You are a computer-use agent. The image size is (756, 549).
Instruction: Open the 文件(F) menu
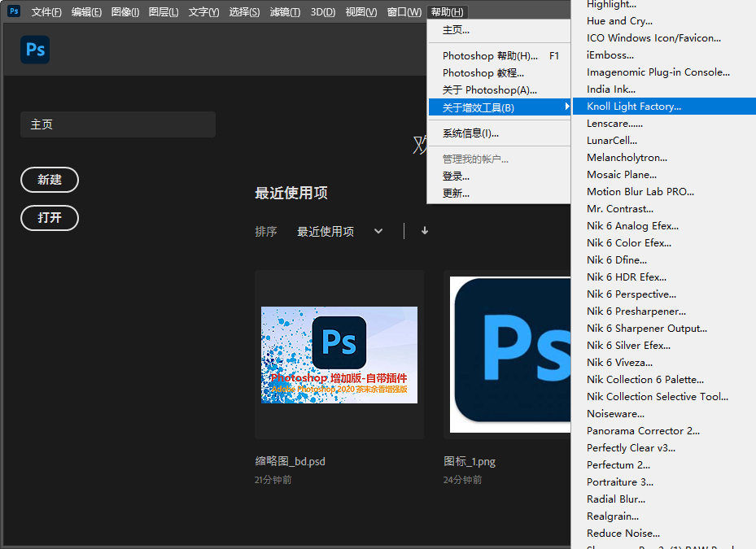46,12
